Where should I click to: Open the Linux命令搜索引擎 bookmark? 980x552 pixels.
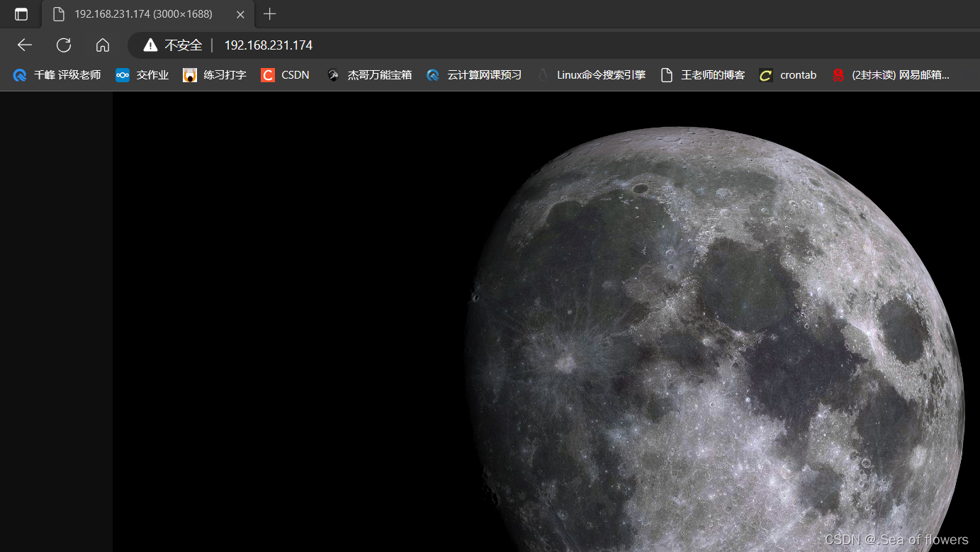(x=591, y=75)
